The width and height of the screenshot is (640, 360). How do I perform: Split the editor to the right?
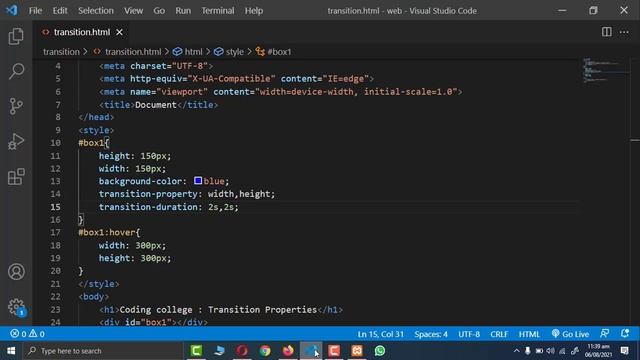607,32
